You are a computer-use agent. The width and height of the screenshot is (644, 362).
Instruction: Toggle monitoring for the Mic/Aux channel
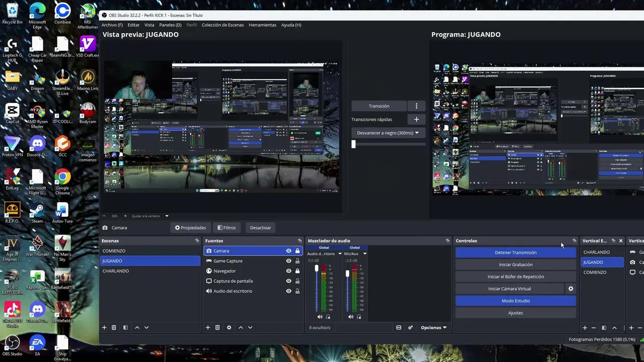click(359, 317)
